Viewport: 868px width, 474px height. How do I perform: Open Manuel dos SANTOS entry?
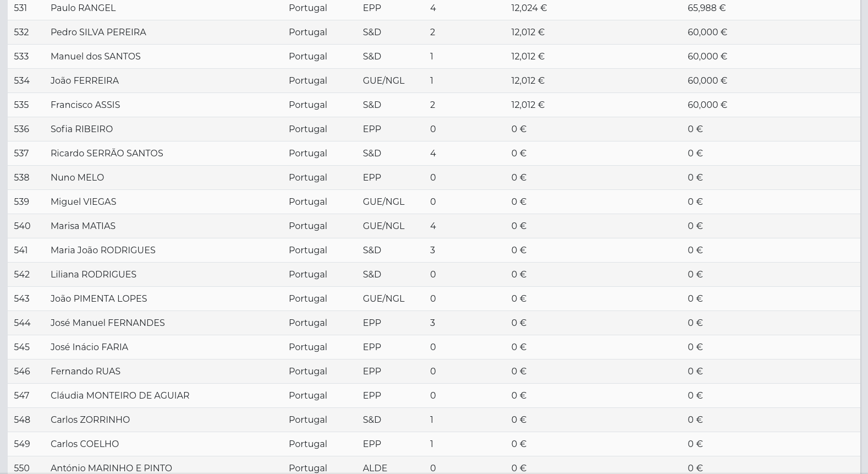[x=96, y=57]
